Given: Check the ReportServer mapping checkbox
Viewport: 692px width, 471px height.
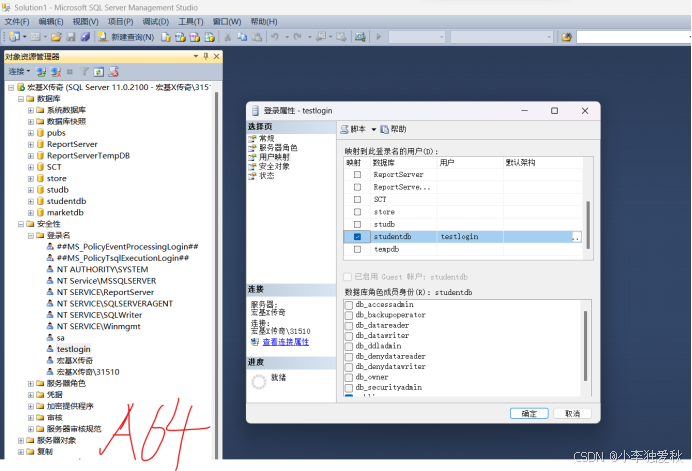Looking at the screenshot, I should [x=357, y=175].
